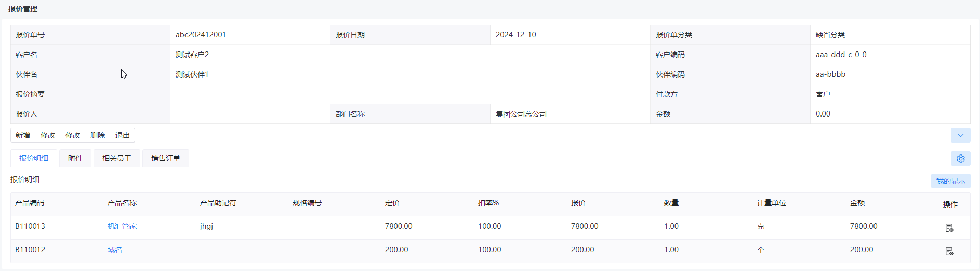Click the 金额 column header in table
Screen dimensions: 980x271
point(857,203)
